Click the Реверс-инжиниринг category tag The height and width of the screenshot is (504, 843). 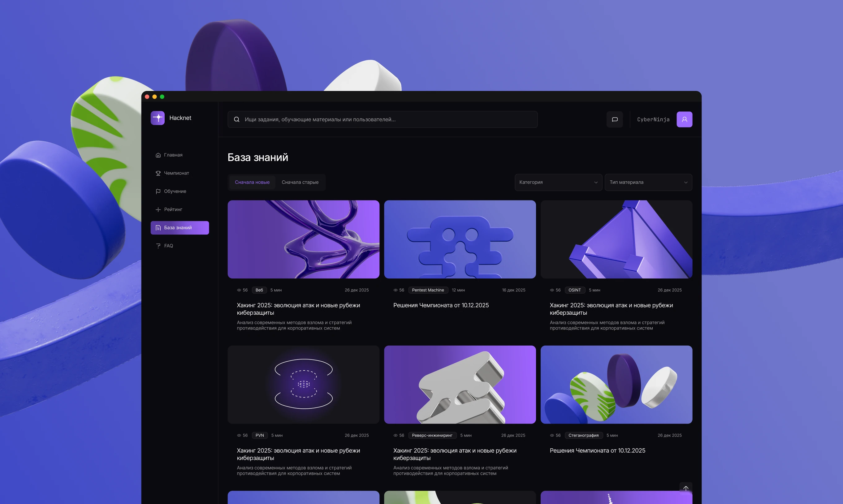pos(432,435)
